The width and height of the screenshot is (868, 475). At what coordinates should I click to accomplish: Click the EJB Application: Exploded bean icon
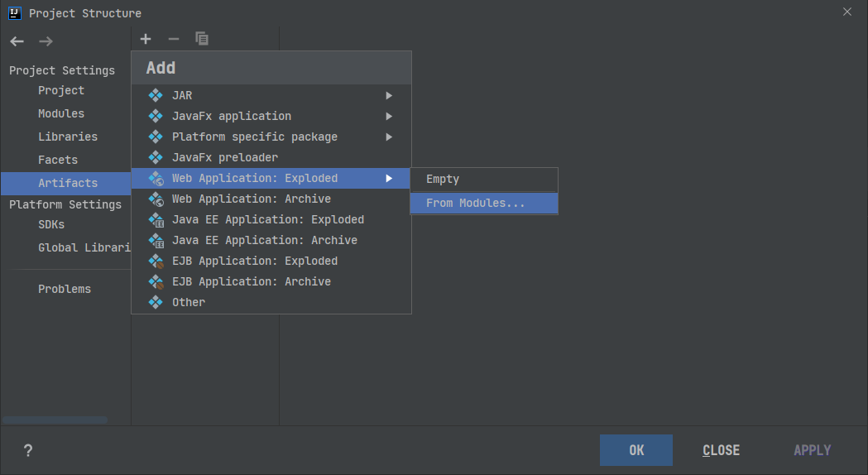click(156, 261)
